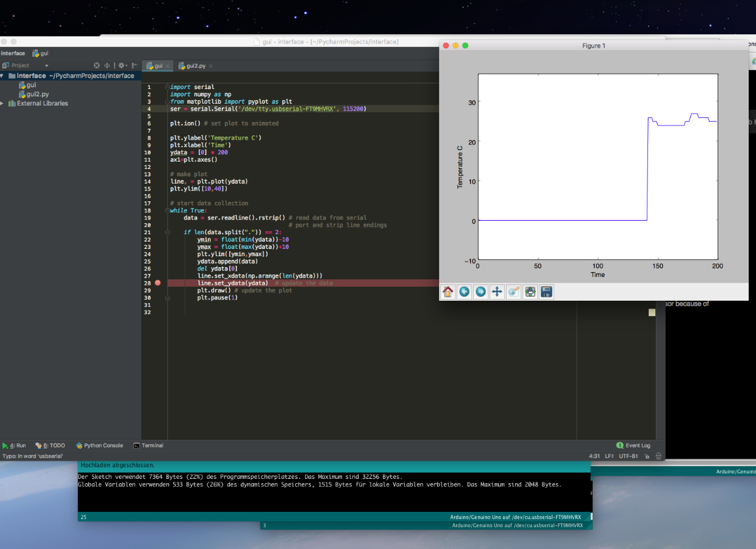Click the matplotlib Home reset view icon
The image size is (756, 549).
tap(448, 292)
